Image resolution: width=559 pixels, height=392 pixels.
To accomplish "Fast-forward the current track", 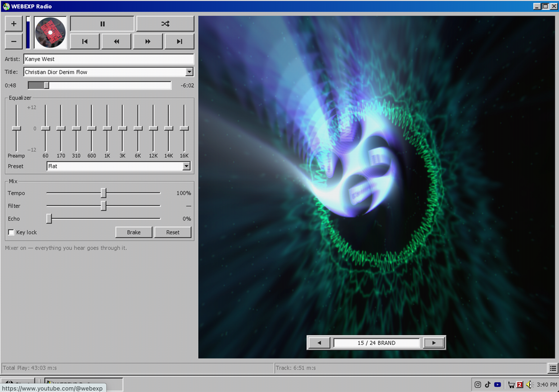I will pyautogui.click(x=148, y=42).
